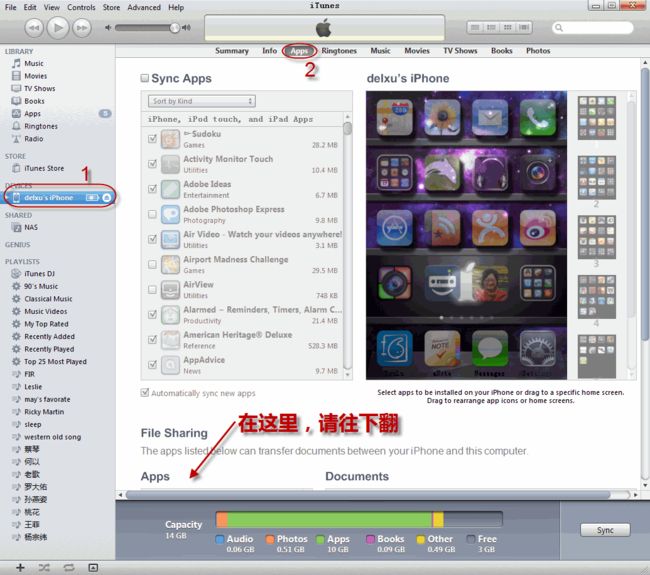Click the Phone app icon on iPhone screen

coord(538,117)
